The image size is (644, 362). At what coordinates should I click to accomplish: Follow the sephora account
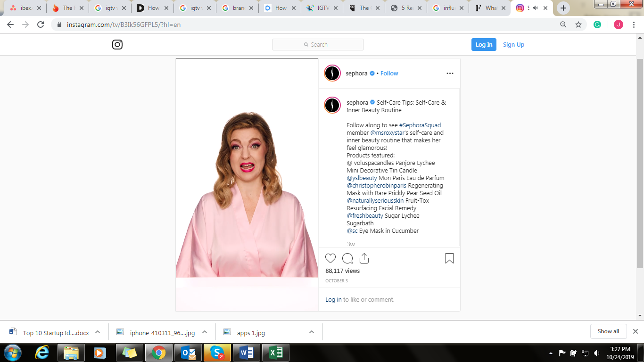389,74
